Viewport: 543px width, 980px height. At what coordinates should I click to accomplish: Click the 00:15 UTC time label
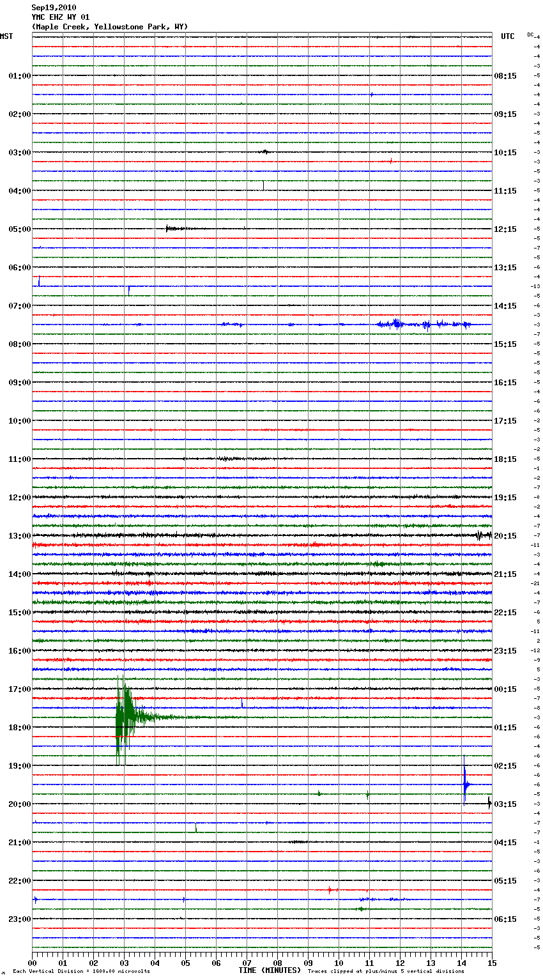click(x=505, y=689)
